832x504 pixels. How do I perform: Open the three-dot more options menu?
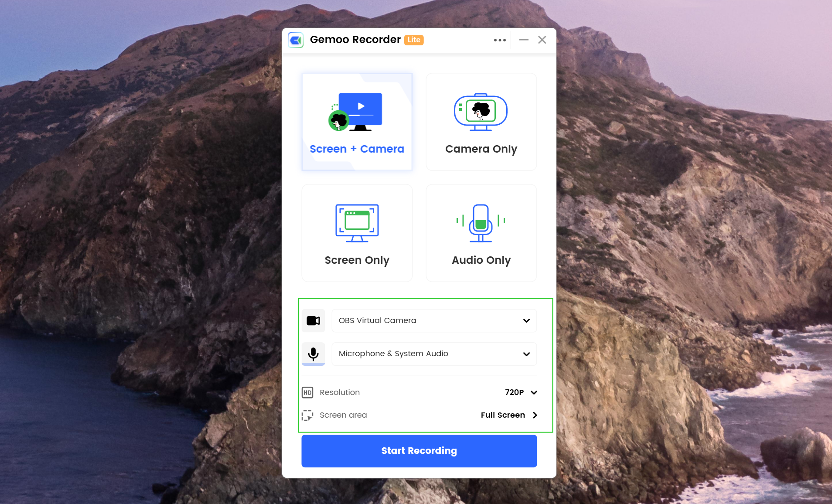click(500, 40)
